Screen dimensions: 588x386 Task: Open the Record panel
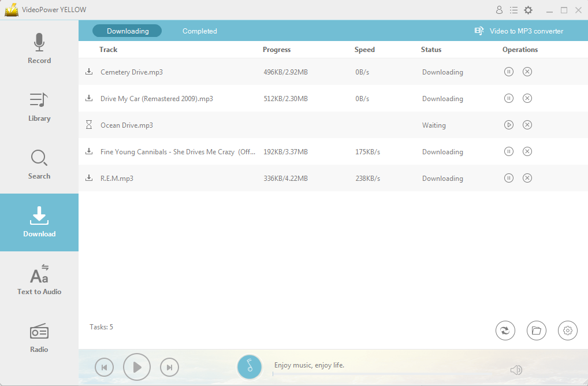click(x=39, y=49)
